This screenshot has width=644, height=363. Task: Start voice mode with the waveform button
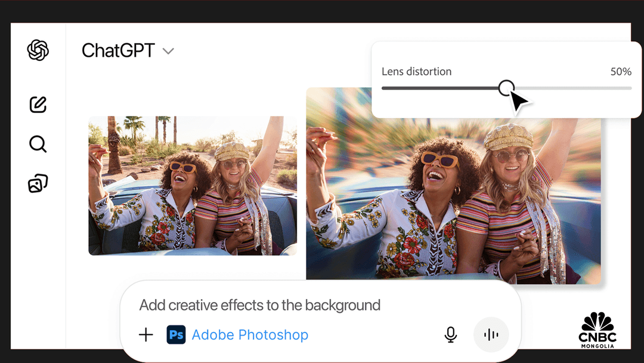pyautogui.click(x=491, y=335)
